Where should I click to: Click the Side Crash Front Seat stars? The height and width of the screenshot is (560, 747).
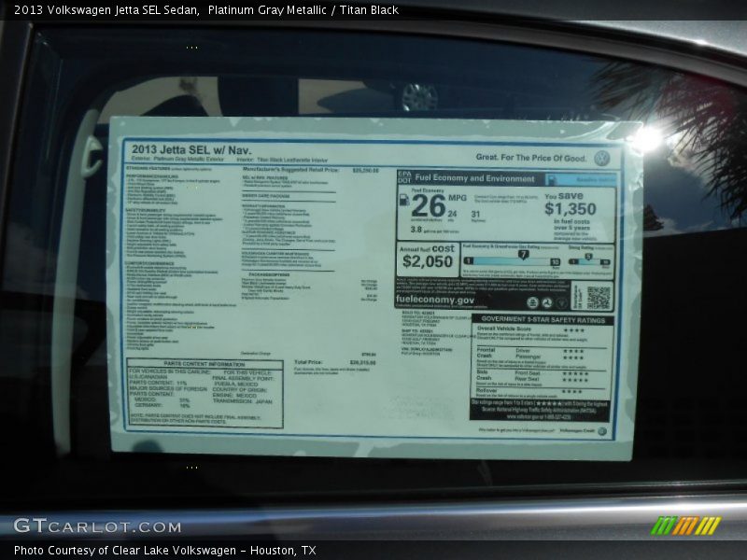coord(575,374)
